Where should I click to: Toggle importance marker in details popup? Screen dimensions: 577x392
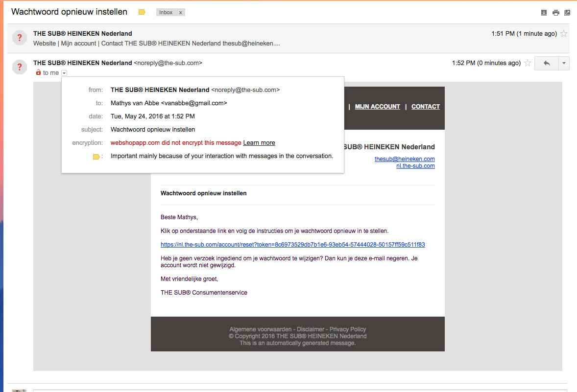96,157
